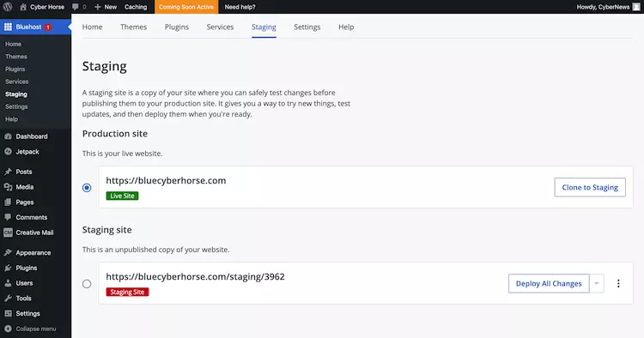Click the Staging tab

tap(264, 27)
